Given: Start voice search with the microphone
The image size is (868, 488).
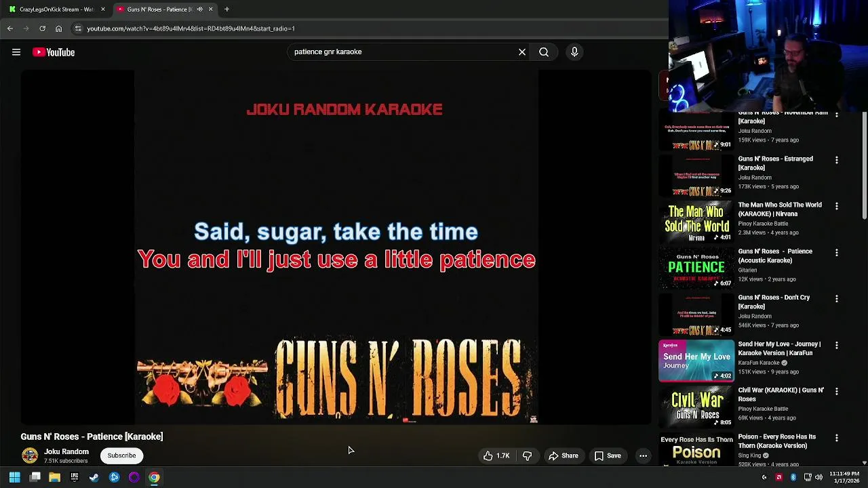Looking at the screenshot, I should coord(574,52).
